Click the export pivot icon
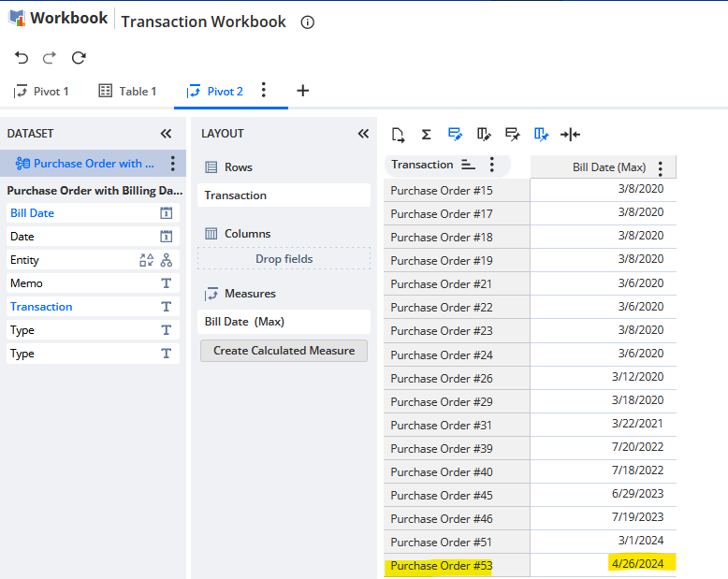Viewport: 728px width, 579px height. point(398,135)
